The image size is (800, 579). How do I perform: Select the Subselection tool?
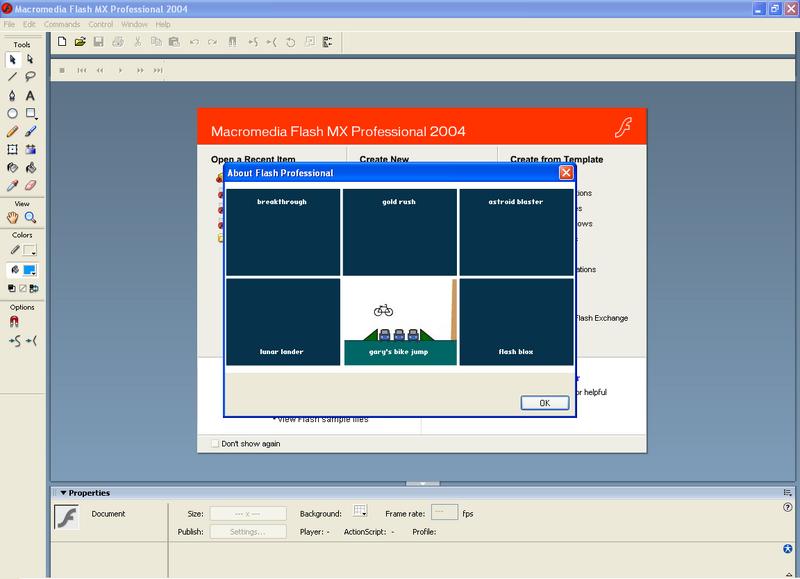tap(30, 60)
